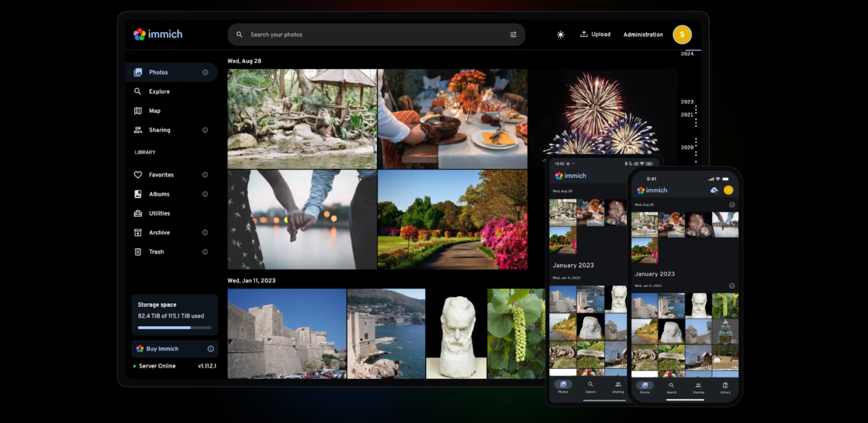Viewport: 868px width, 423px height.
Task: Select Archive in the Library menu
Action: pyautogui.click(x=159, y=232)
